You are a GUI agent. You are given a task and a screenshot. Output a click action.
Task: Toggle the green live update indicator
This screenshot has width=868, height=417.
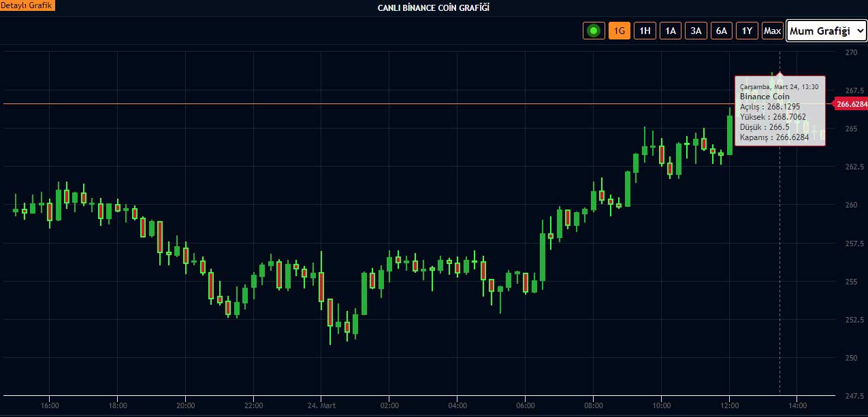click(594, 31)
